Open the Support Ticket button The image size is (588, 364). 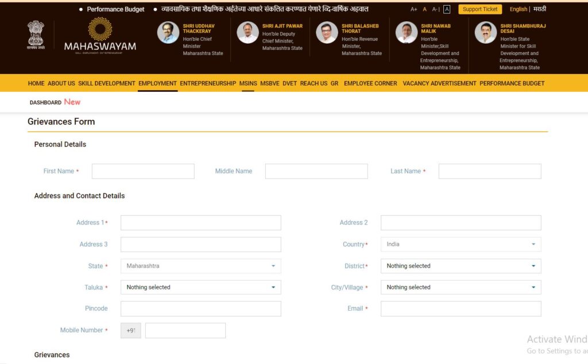[x=480, y=9]
